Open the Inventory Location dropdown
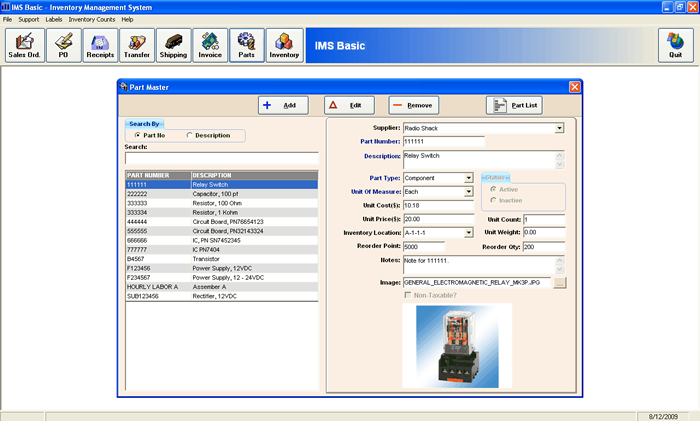Screen dimensions: 700x421 [x=468, y=233]
